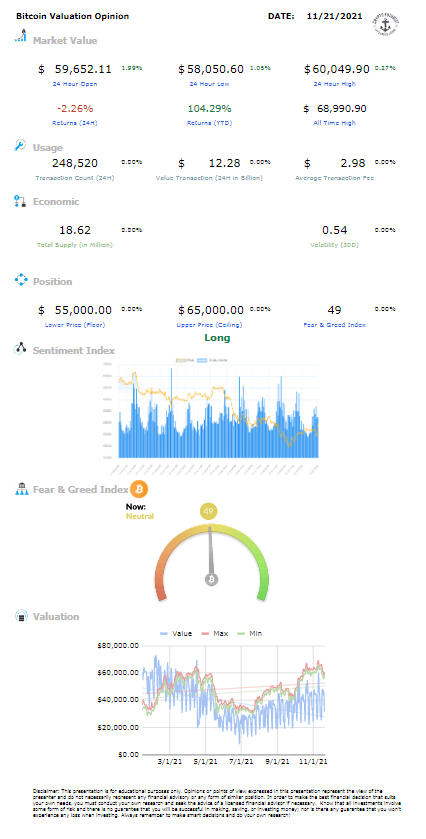Click the Transaction Count (24H) label
Screen dimensions: 426x839
point(75,177)
